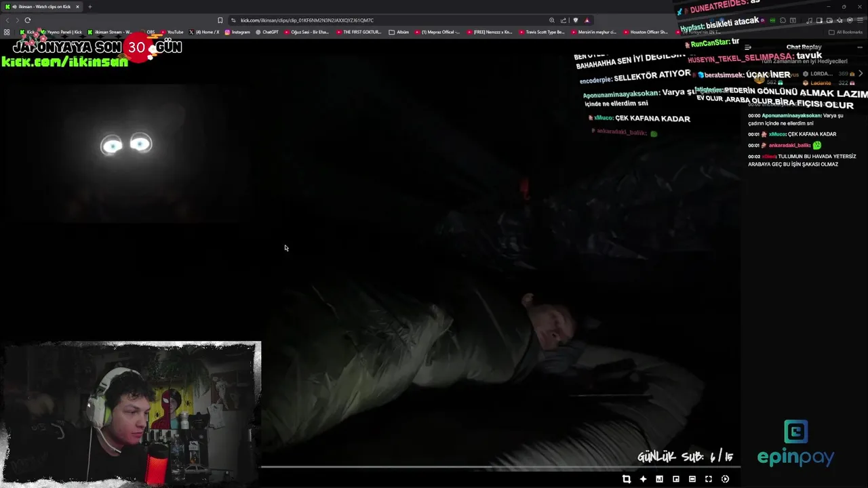The image size is (868, 488).
Task: Open the 'YouTube' bookmark
Action: tap(172, 32)
